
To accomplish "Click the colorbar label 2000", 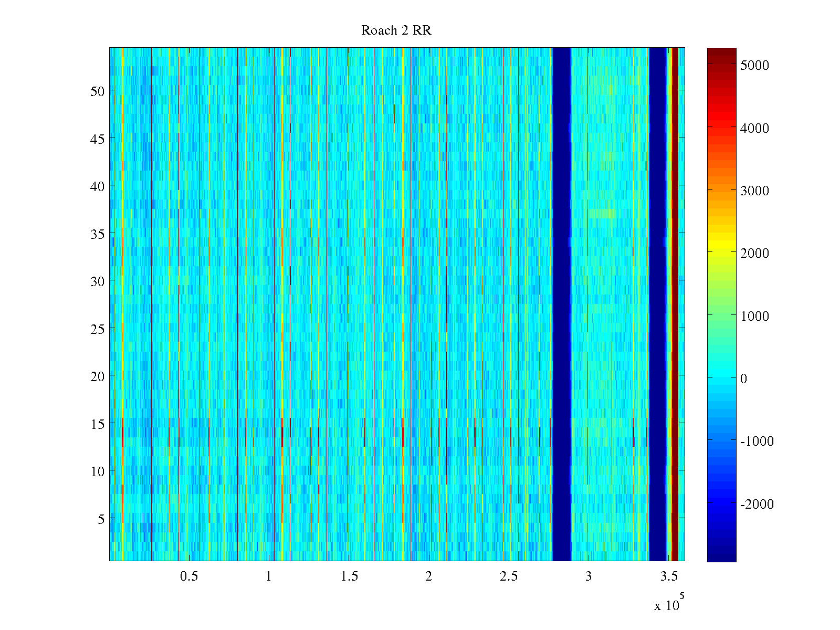I will point(754,253).
